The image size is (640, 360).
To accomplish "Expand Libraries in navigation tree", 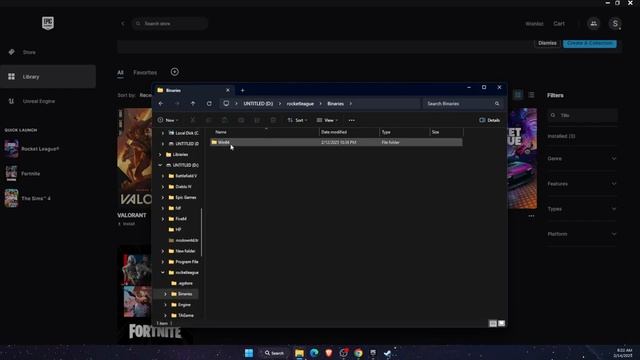I will click(160, 155).
